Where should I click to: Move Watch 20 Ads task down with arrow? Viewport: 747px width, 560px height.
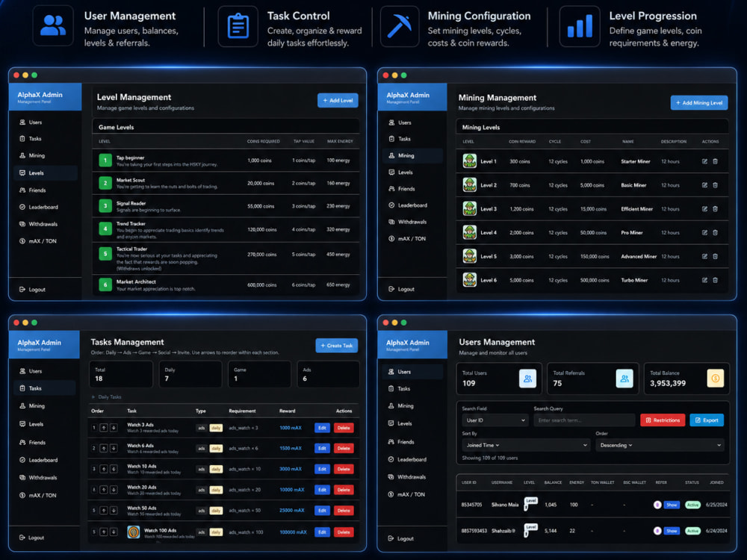[x=114, y=490]
